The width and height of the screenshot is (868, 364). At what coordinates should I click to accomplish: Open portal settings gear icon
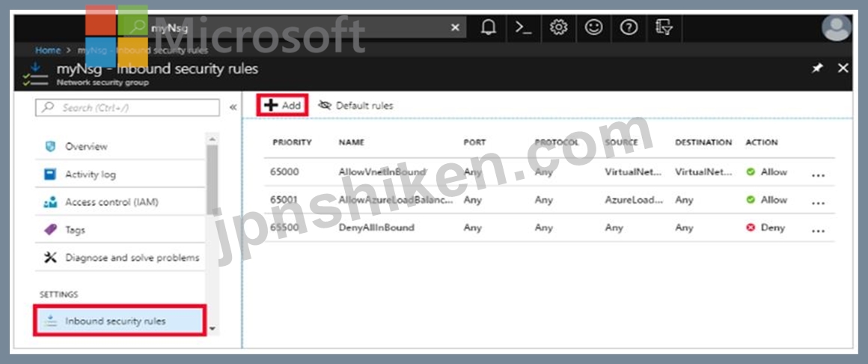coord(558,27)
